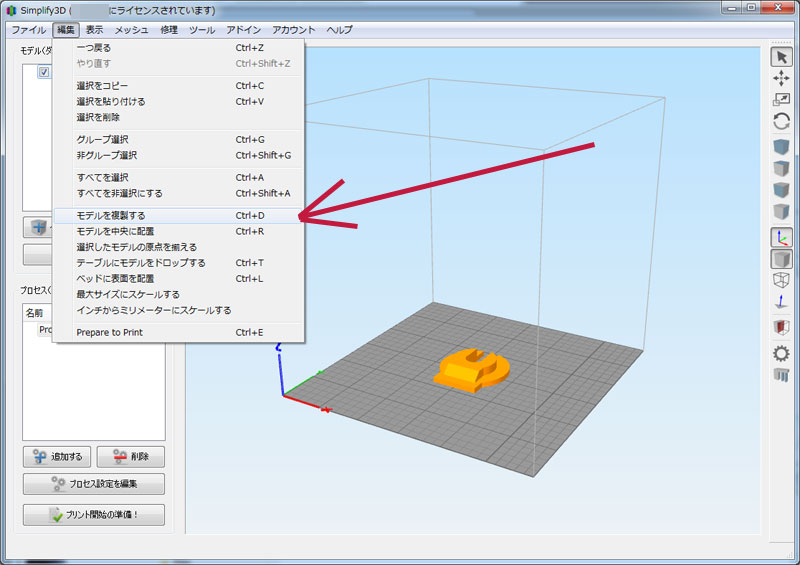Open the ファイル menu
Viewport: 800px width, 565px height.
tap(29, 30)
